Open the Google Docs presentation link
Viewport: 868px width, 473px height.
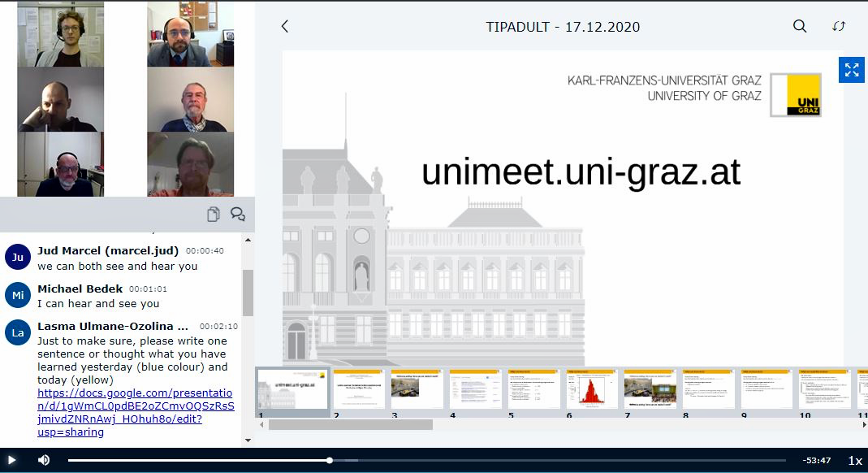tap(136, 412)
